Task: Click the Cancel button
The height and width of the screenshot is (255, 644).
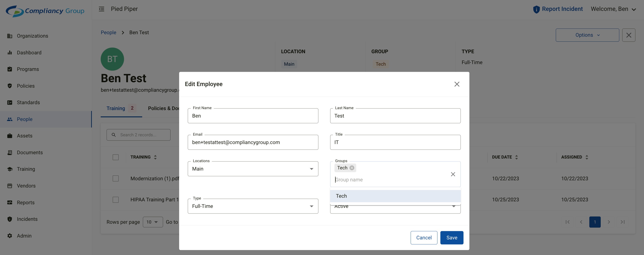Action: (424, 238)
